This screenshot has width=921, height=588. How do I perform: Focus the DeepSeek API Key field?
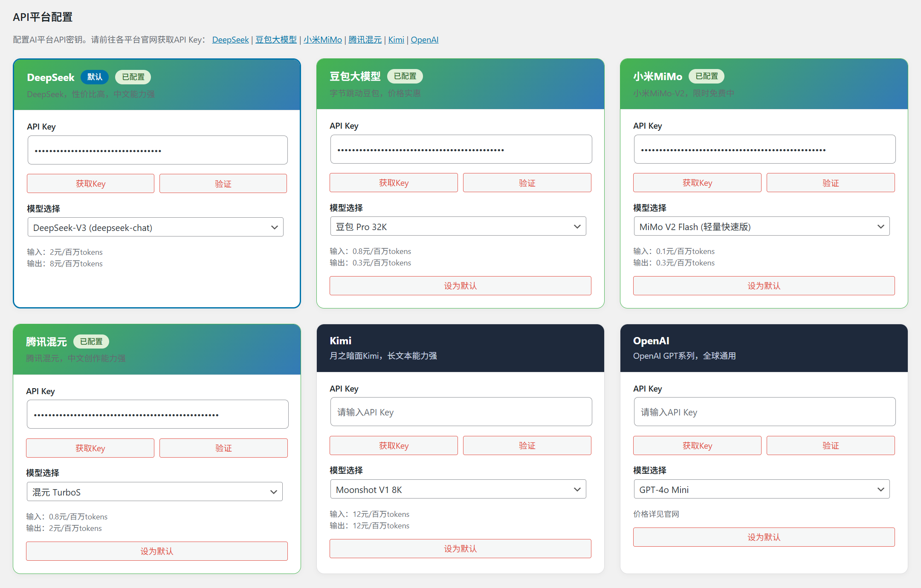[158, 150]
